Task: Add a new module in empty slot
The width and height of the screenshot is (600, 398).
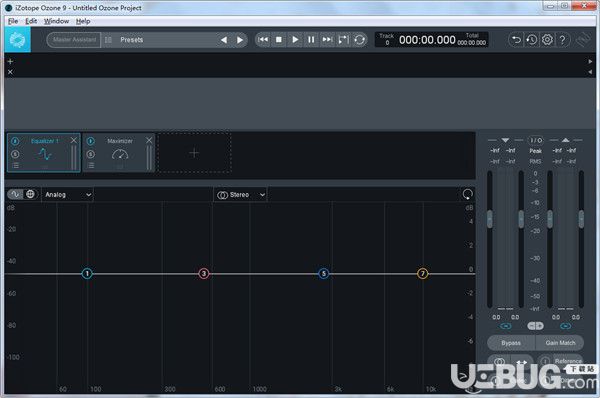Action: [x=194, y=153]
